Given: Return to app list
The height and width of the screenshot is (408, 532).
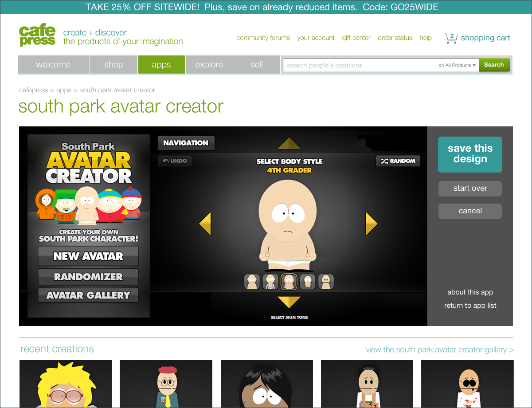Looking at the screenshot, I should click(470, 306).
